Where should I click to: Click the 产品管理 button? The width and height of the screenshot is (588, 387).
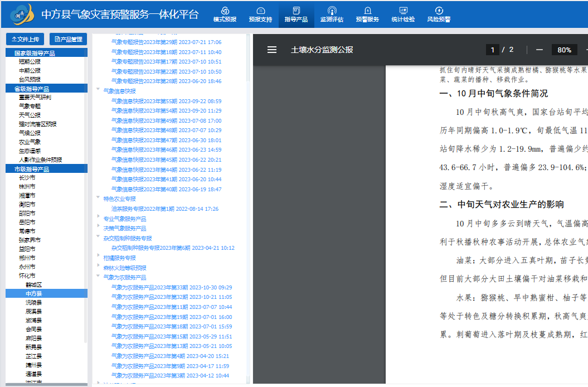68,39
